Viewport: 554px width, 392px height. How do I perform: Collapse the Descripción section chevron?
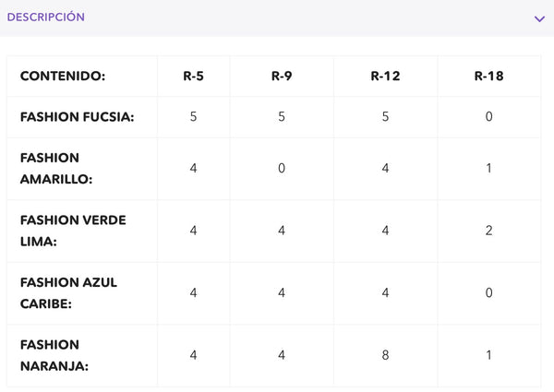539,18
